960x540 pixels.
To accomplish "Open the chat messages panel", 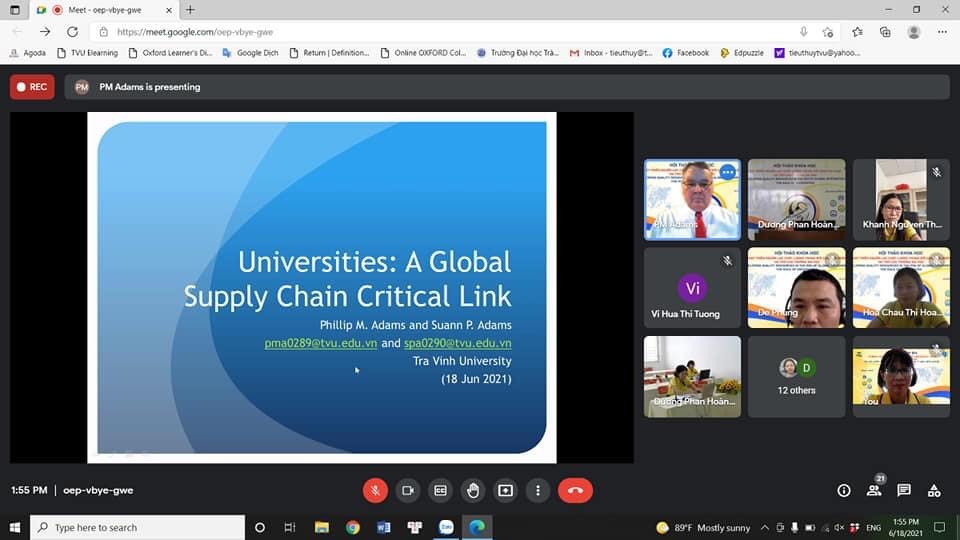I will [904, 490].
